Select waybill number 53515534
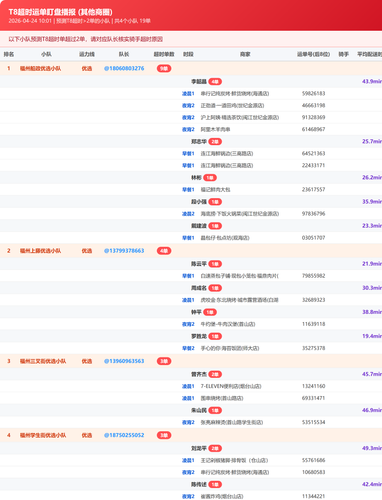This screenshot has width=382, height=500. tap(313, 422)
